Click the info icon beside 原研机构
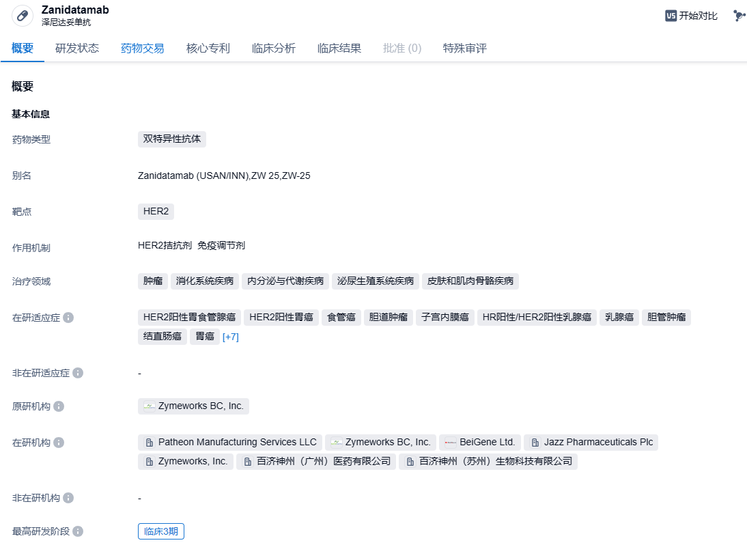Screen dimensions: 747x560 (59, 407)
